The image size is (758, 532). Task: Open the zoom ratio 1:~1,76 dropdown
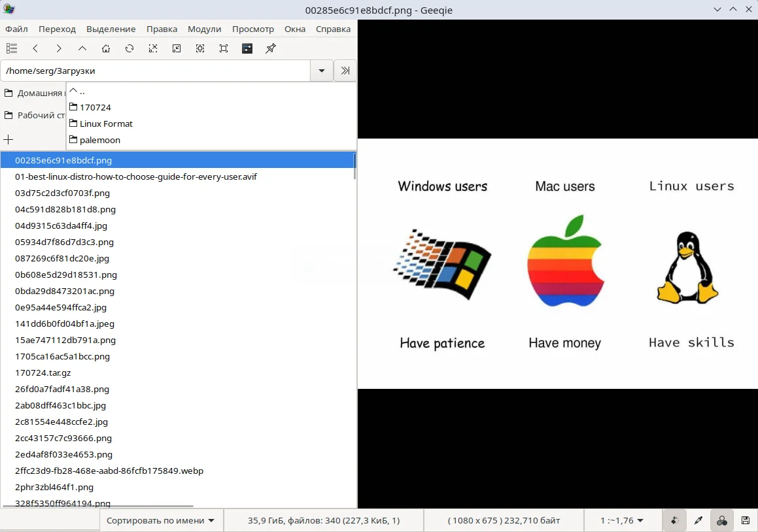pos(622,520)
